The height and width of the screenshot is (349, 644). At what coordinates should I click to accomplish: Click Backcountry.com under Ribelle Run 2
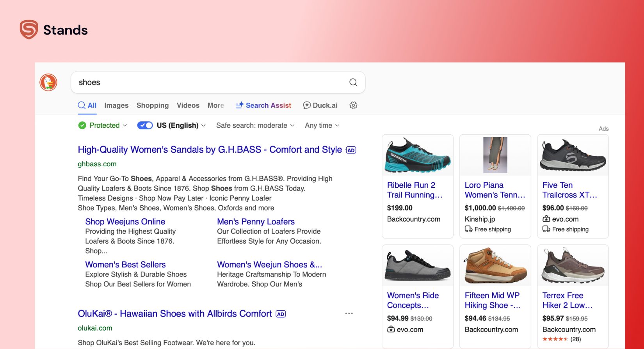tap(414, 219)
